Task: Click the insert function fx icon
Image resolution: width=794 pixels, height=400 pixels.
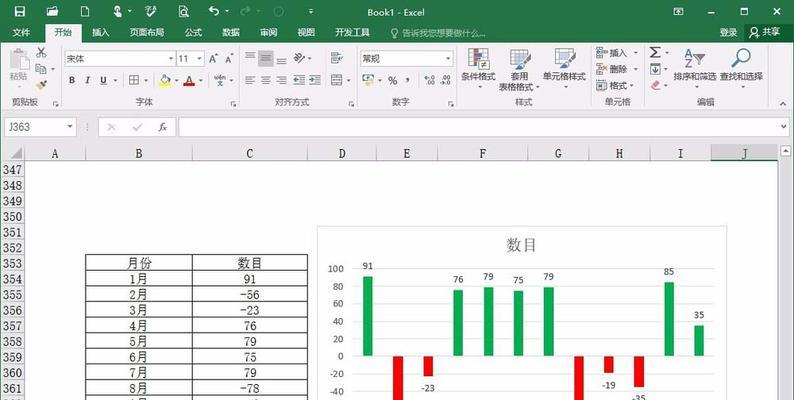Action: tap(163, 127)
